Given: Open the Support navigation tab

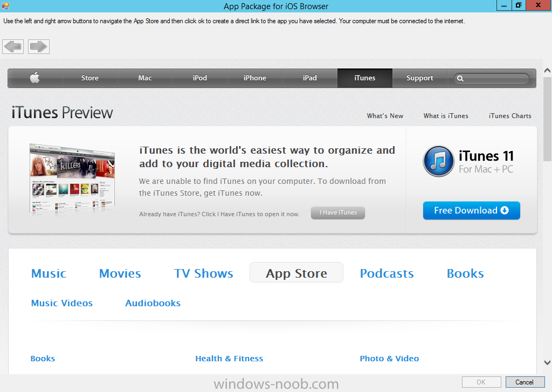Looking at the screenshot, I should point(419,78).
